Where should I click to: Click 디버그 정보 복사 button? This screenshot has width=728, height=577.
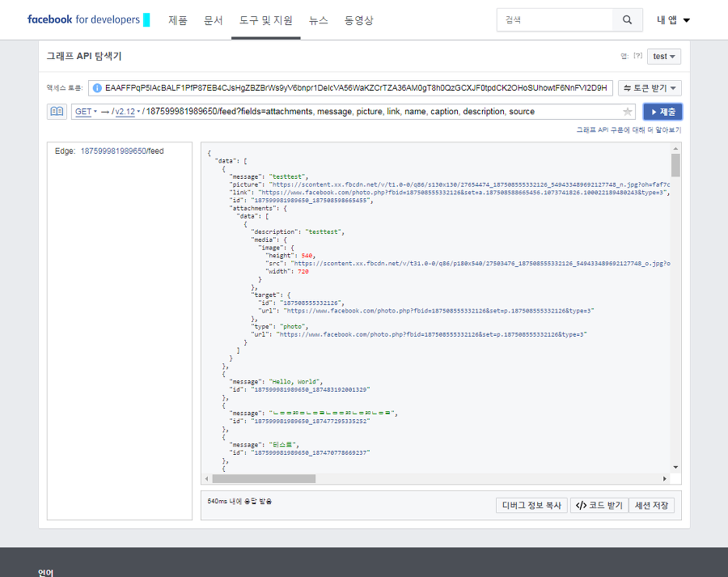tap(531, 506)
